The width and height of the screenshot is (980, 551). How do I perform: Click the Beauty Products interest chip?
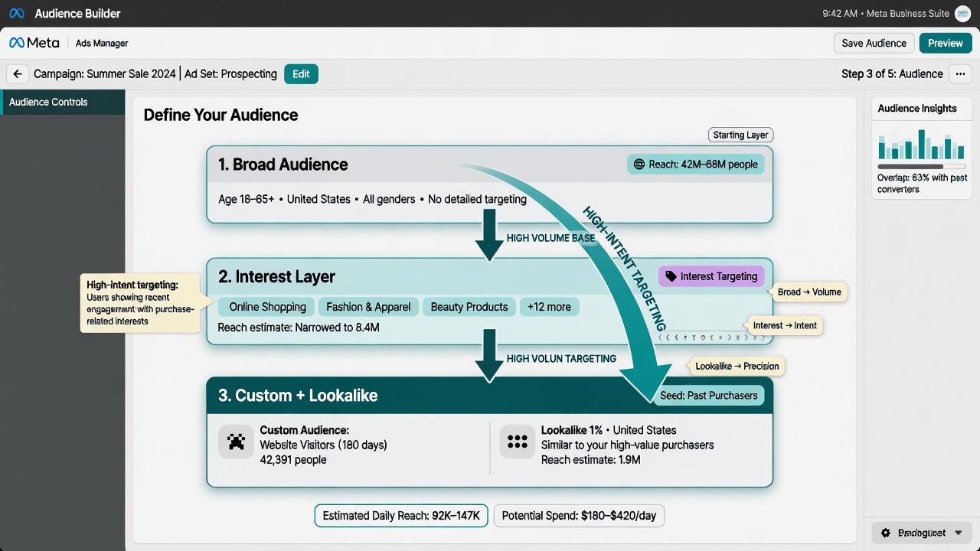click(x=469, y=307)
